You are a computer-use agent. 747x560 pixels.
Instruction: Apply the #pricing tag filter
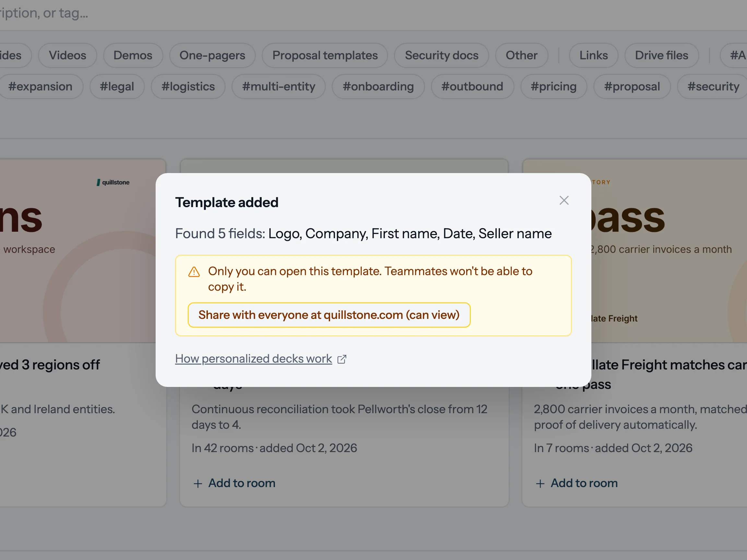(553, 87)
